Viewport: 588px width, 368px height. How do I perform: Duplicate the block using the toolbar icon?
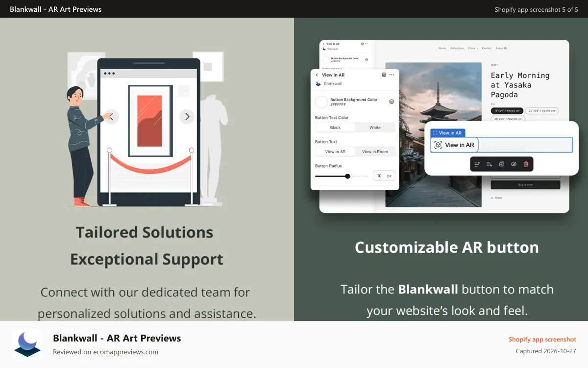501,164
